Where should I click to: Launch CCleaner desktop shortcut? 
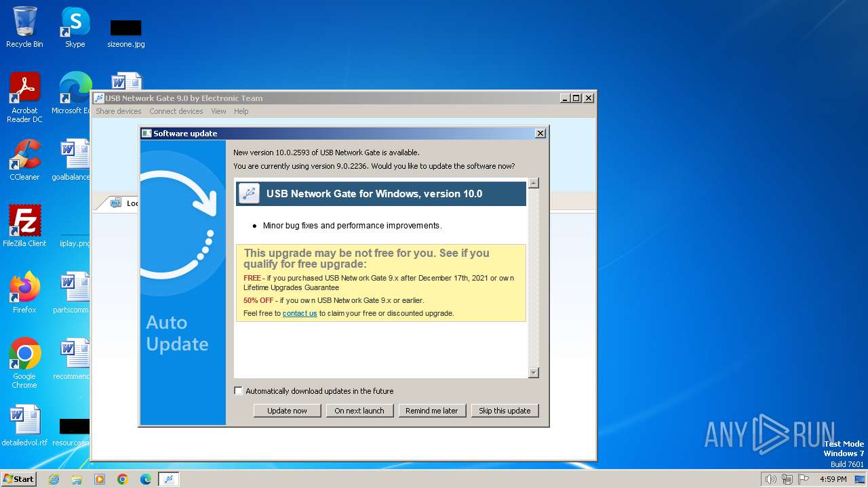click(24, 160)
